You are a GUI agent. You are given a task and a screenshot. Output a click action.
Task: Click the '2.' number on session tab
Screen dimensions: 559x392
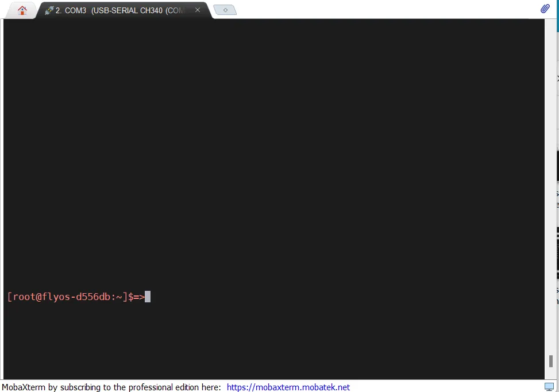point(59,10)
